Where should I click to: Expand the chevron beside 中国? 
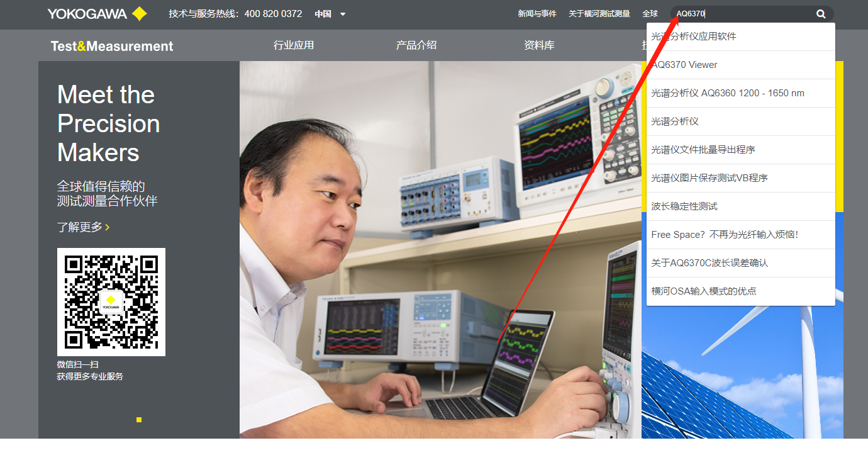pos(342,14)
